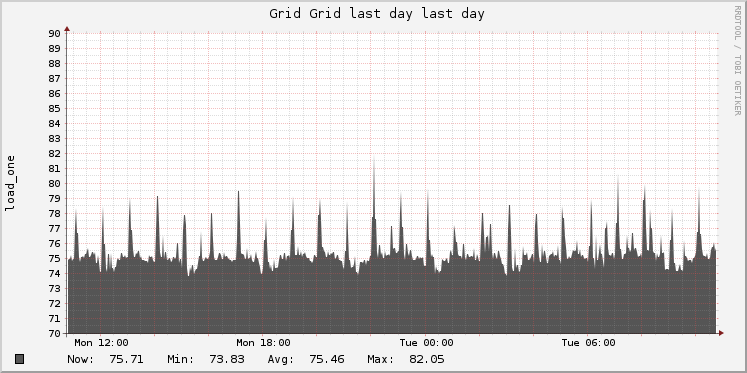Click the 'load_one' vertical axis label
The image size is (747, 373).
tap(10, 183)
